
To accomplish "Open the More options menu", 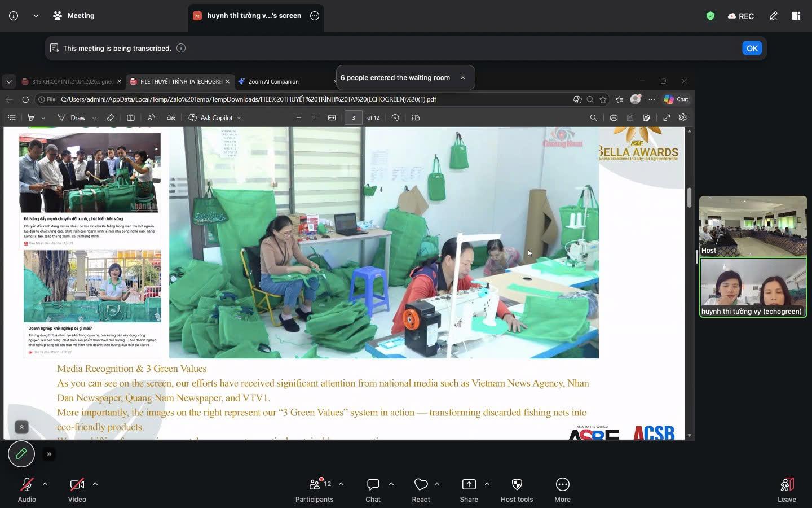I will click(x=562, y=489).
